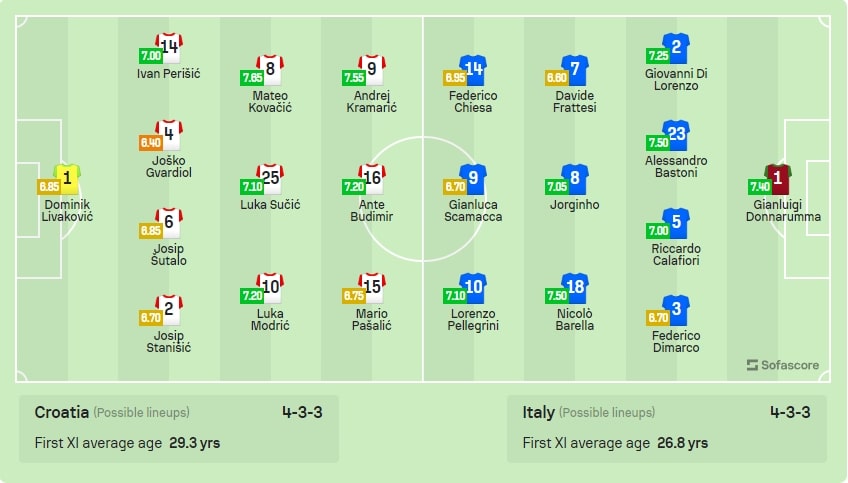Click Federico Chiesa's blue number 14 shirt
The image size is (848, 483).
[473, 71]
